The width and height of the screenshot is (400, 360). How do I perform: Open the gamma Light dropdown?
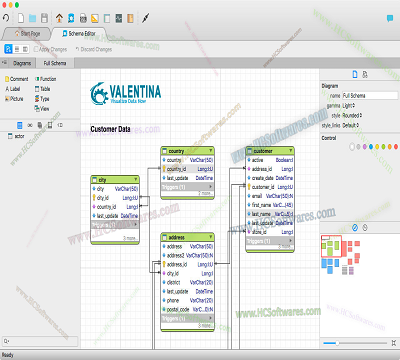[349, 105]
